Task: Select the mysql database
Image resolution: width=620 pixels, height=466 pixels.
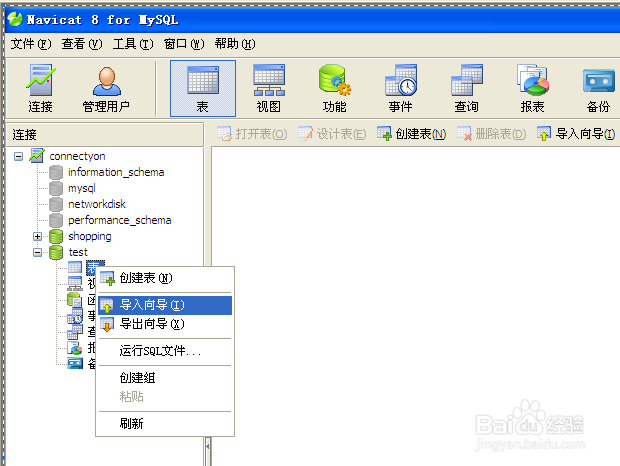Action: (82, 188)
